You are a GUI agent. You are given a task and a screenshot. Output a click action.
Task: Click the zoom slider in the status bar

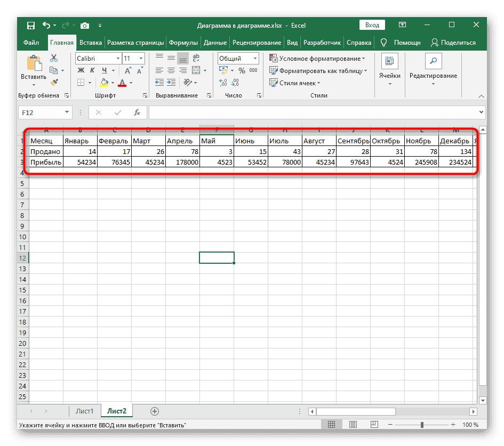421,425
